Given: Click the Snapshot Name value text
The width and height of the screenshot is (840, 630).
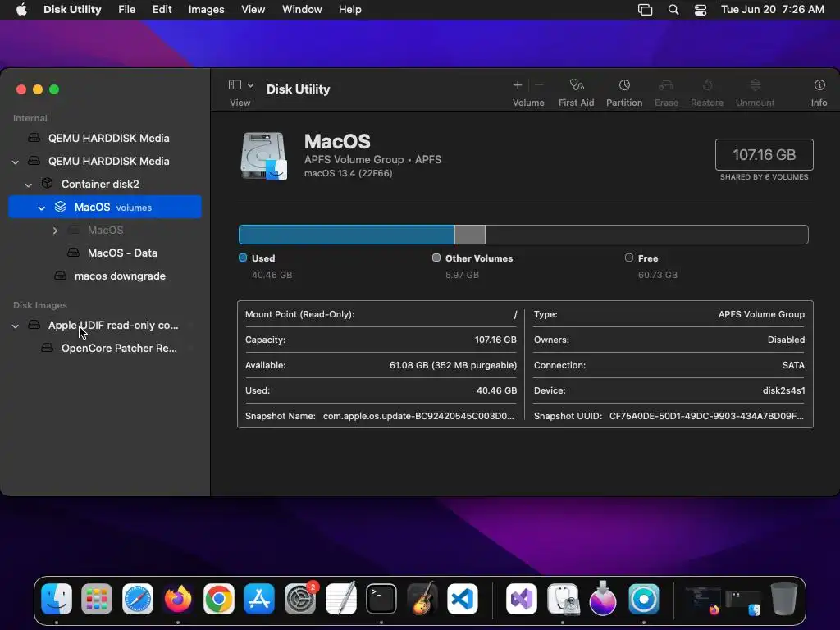Looking at the screenshot, I should 418,416.
